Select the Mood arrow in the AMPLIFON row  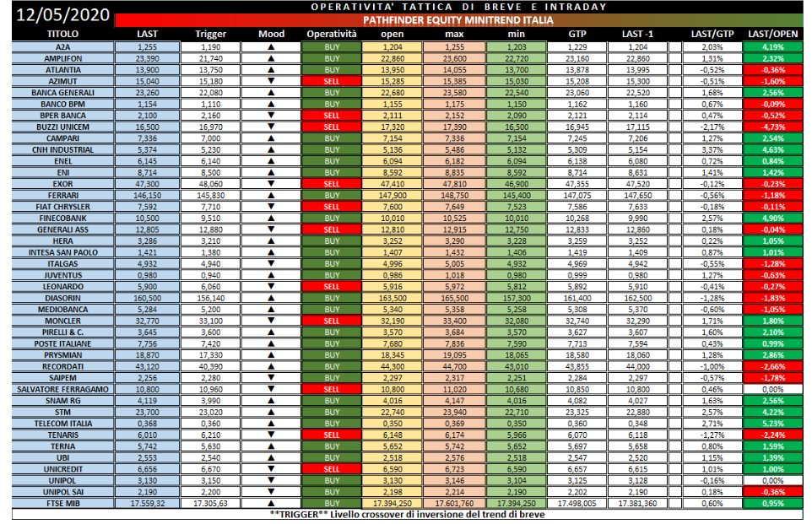coord(271,58)
